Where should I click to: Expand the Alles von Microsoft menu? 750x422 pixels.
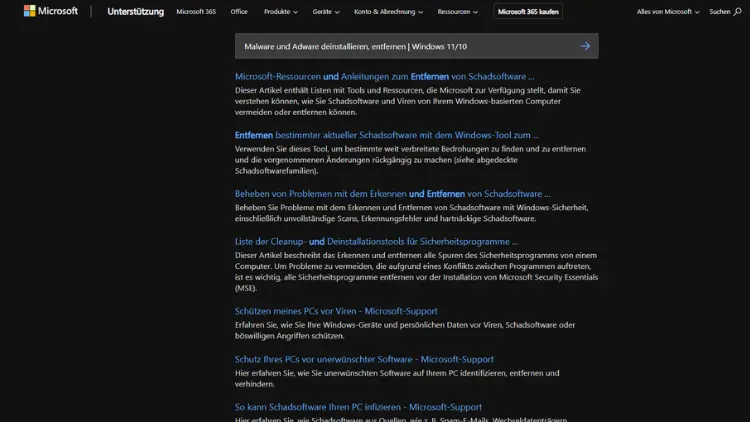coord(668,11)
